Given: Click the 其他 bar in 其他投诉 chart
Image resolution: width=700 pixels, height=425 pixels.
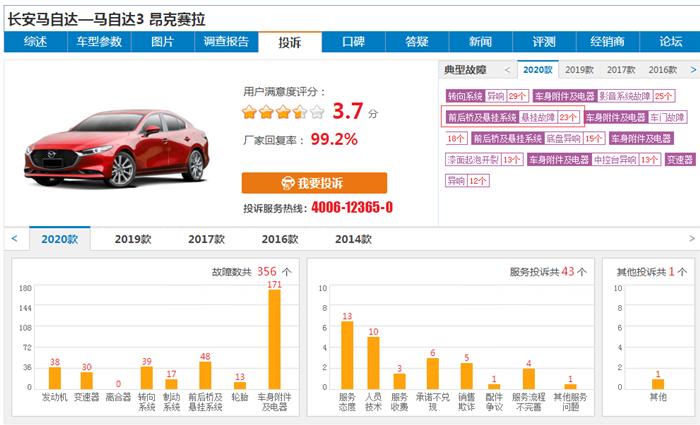Looking at the screenshot, I should [x=658, y=384].
